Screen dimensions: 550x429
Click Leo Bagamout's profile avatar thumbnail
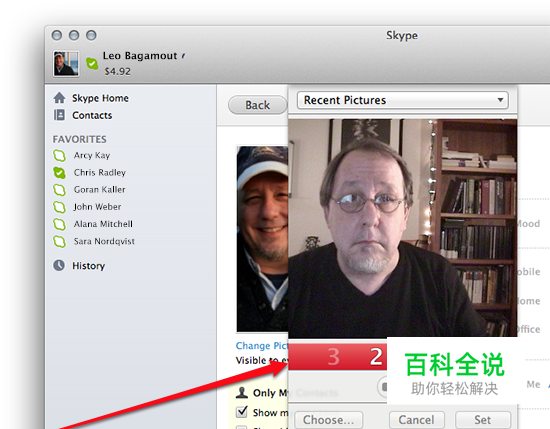[66, 63]
